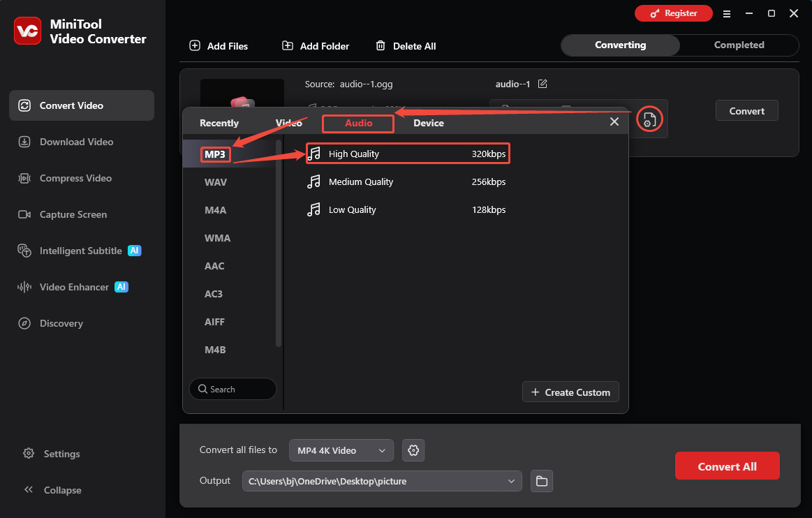Click the Convert Video sidebar icon
This screenshot has width=812, height=518.
click(x=24, y=105)
